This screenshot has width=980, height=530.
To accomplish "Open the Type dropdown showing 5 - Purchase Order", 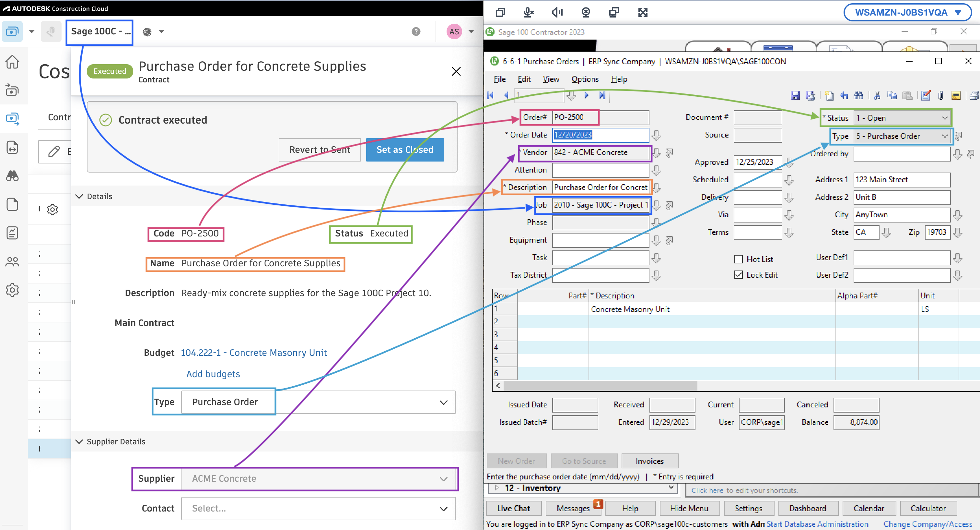I will coord(902,136).
